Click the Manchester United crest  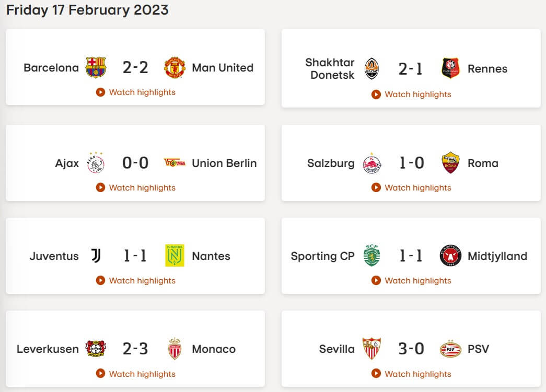click(x=175, y=67)
